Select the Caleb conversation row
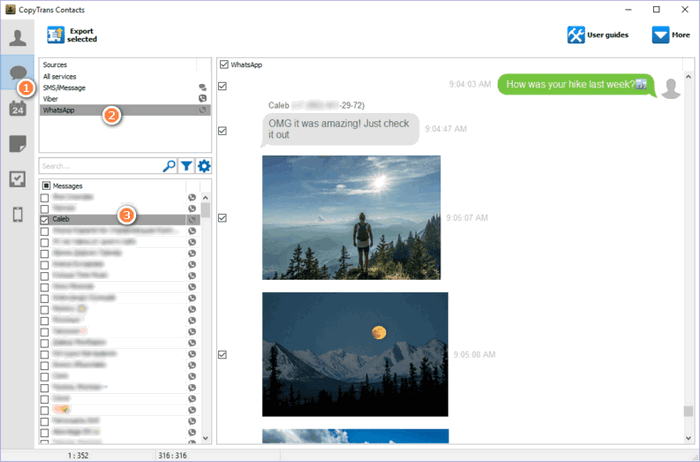The height and width of the screenshot is (462, 700). pos(120,219)
